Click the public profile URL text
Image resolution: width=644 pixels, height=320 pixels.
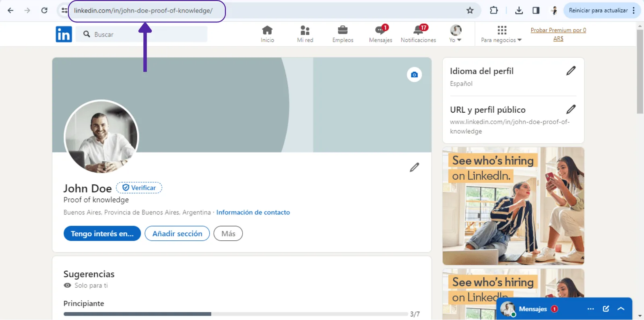click(510, 126)
